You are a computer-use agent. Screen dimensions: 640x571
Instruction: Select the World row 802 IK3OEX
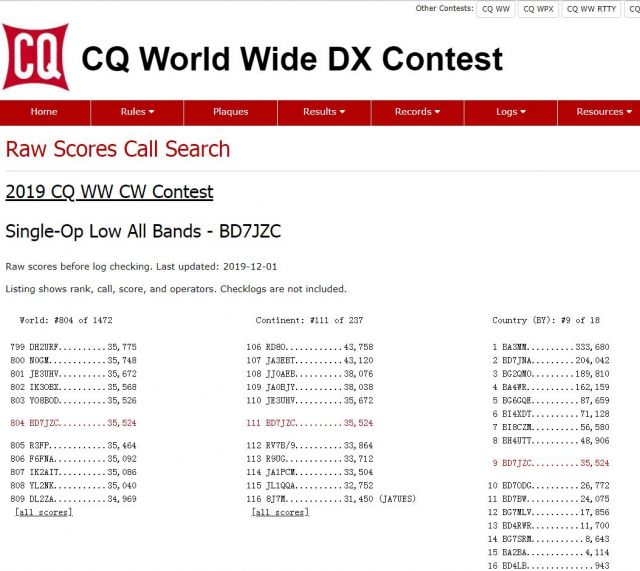pos(73,387)
